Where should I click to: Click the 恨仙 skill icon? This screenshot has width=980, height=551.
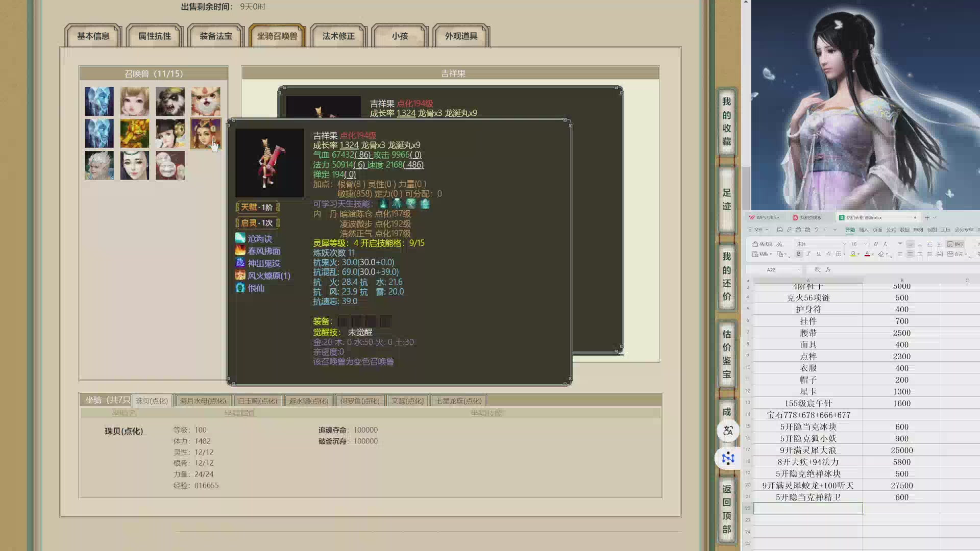tap(240, 288)
